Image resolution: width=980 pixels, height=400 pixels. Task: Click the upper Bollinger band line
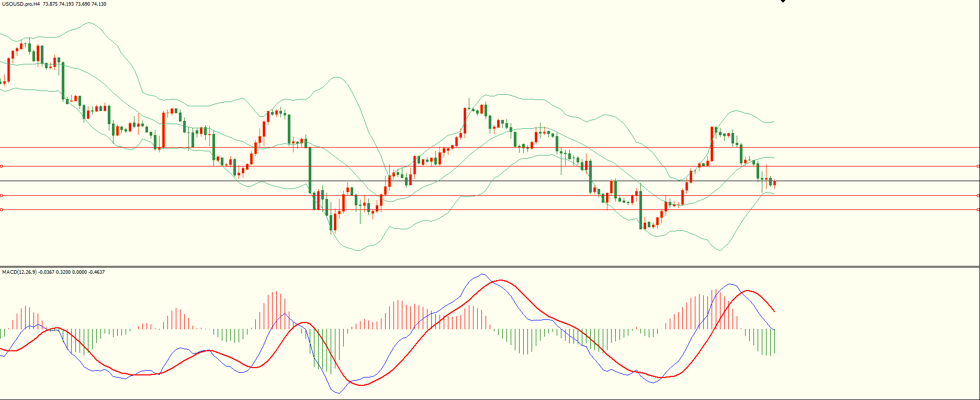(x=335, y=77)
